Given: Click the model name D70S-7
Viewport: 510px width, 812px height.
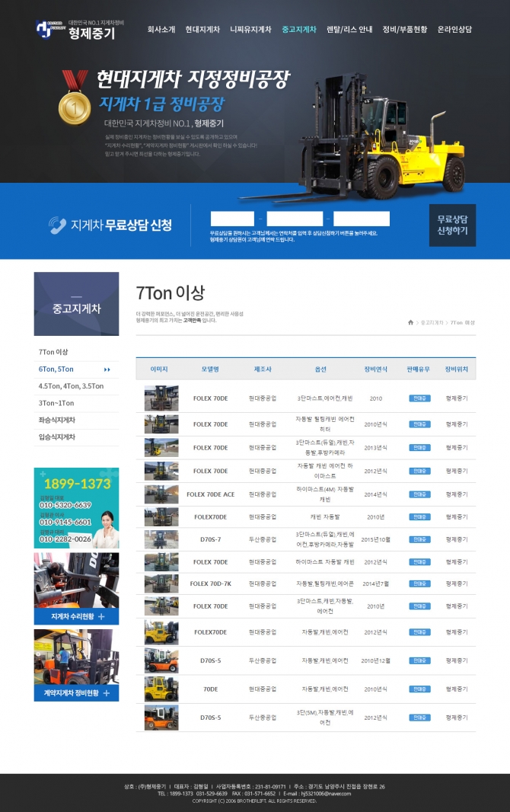Looking at the screenshot, I should pos(211,539).
